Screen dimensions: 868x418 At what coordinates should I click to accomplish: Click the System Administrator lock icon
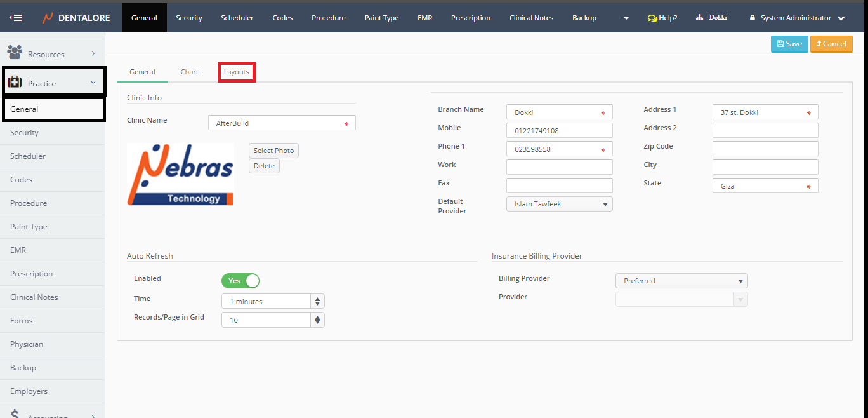(753, 18)
